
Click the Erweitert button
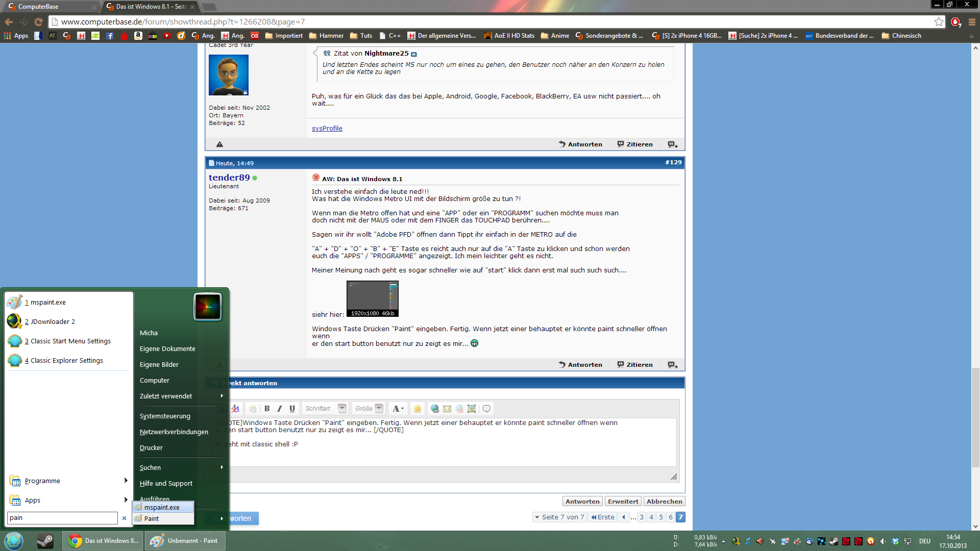click(x=623, y=502)
